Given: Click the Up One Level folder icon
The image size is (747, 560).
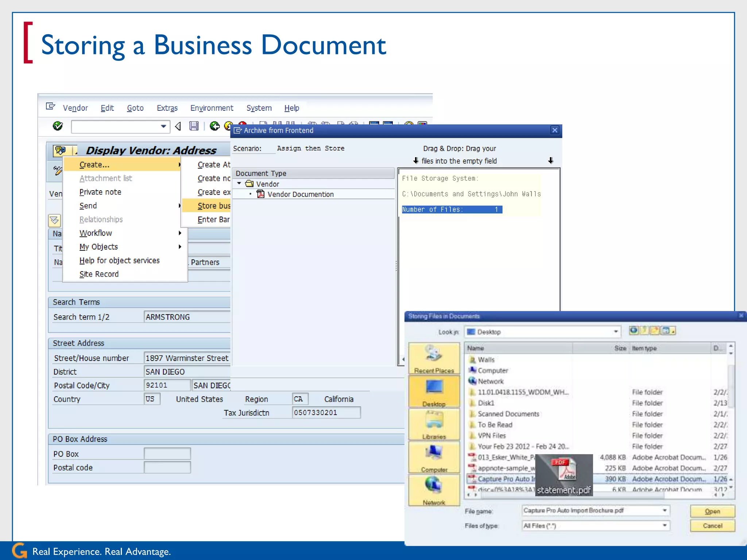Looking at the screenshot, I should point(645,331).
